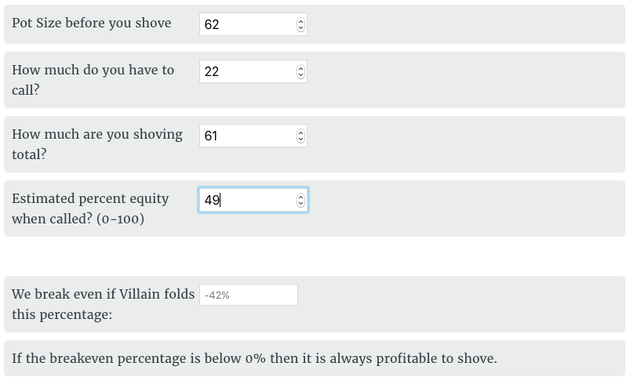630x381 pixels.
Task: Click the "Pot Size before you shove" label
Action: 91,23
